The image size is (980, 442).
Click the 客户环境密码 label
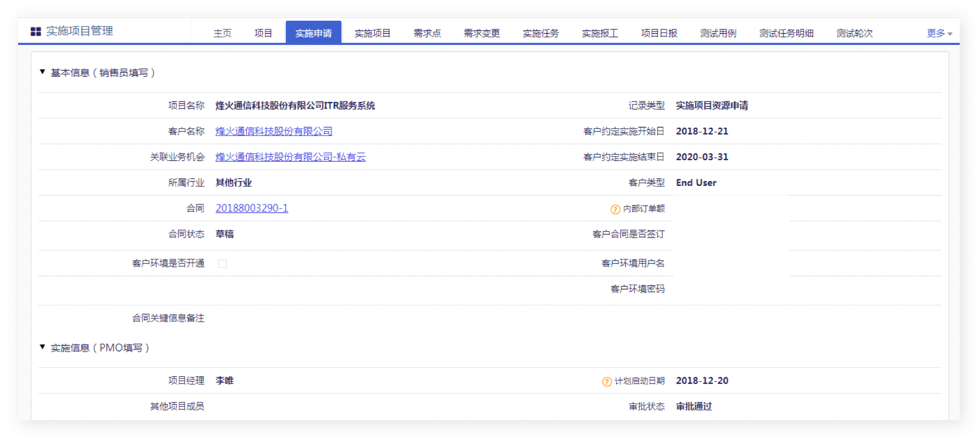click(637, 288)
